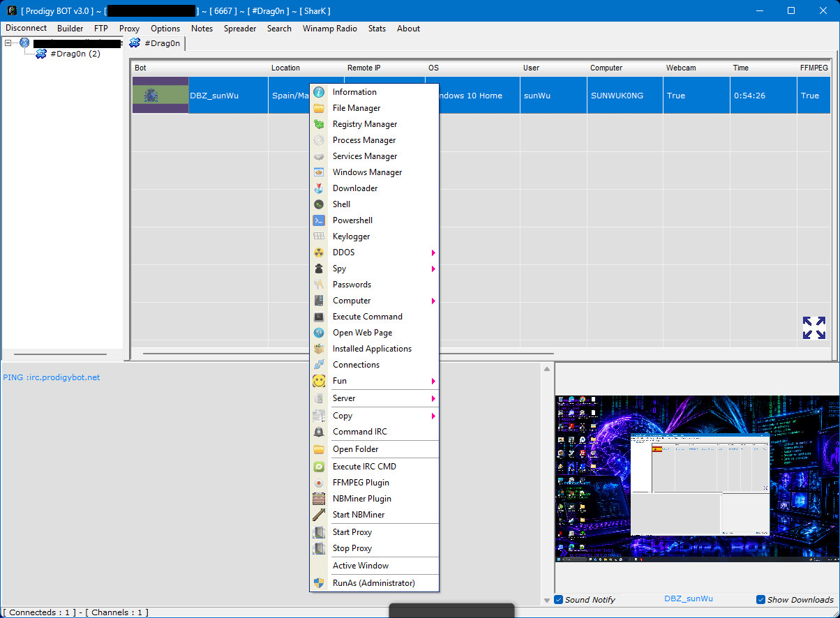Click Disconnect in the menu bar
840x618 pixels.
[27, 29]
